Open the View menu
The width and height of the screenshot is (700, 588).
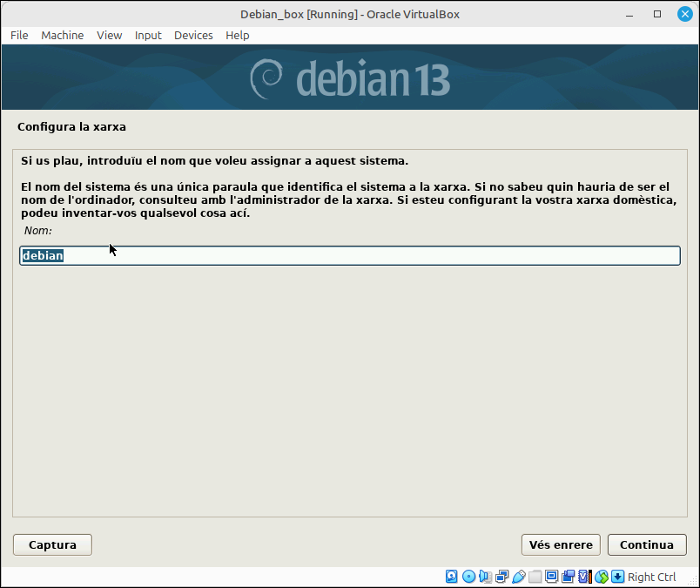[x=110, y=36]
